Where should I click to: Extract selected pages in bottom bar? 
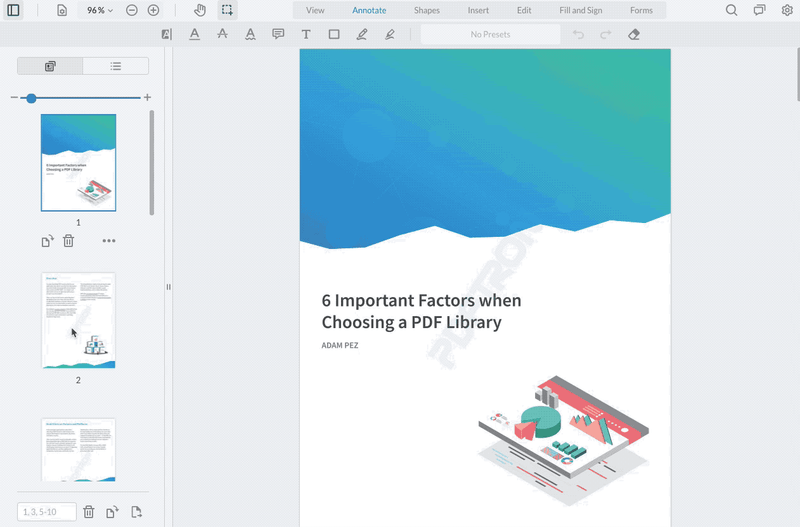click(136, 512)
